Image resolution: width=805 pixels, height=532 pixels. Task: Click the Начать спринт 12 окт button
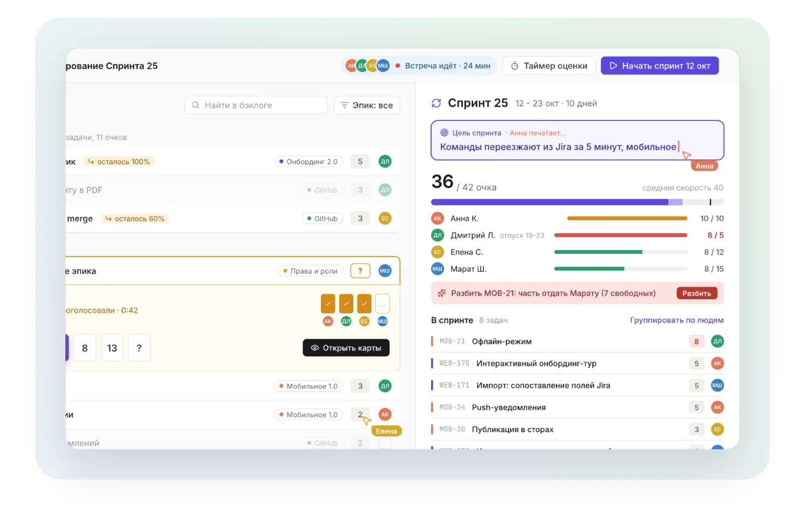(x=660, y=66)
